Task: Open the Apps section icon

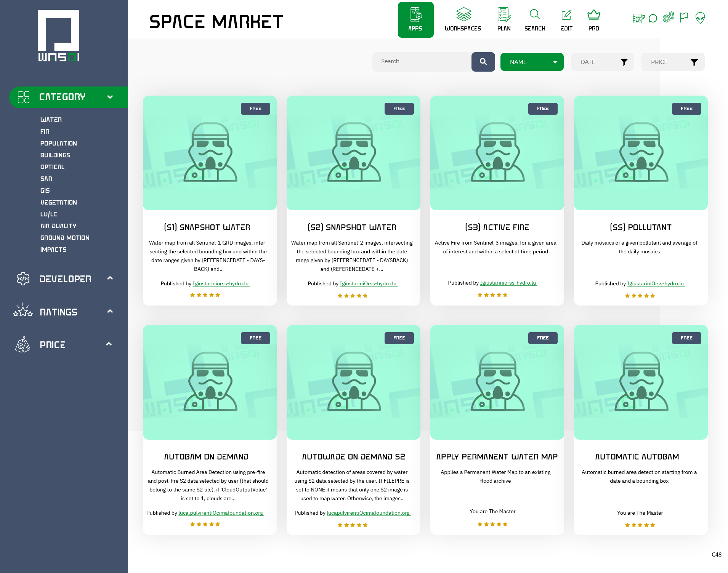Action: [415, 20]
